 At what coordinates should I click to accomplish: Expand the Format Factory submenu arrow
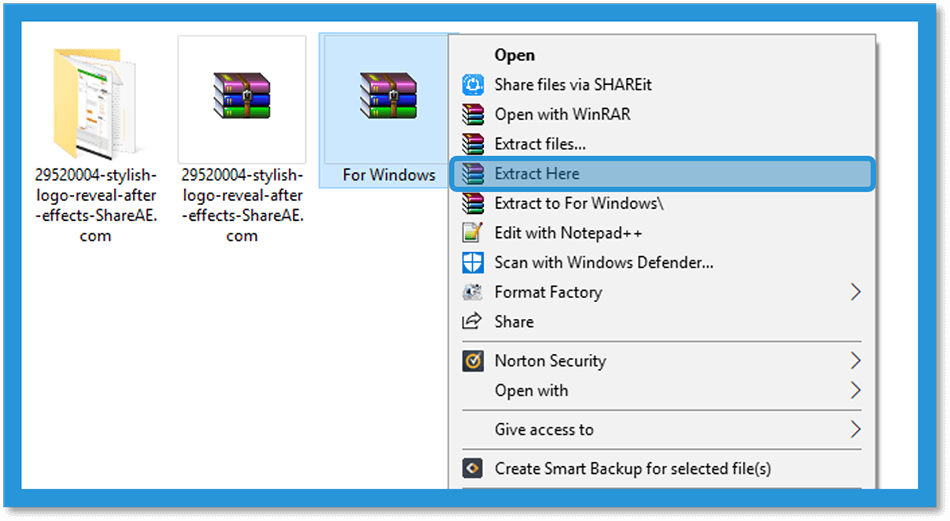(x=855, y=293)
